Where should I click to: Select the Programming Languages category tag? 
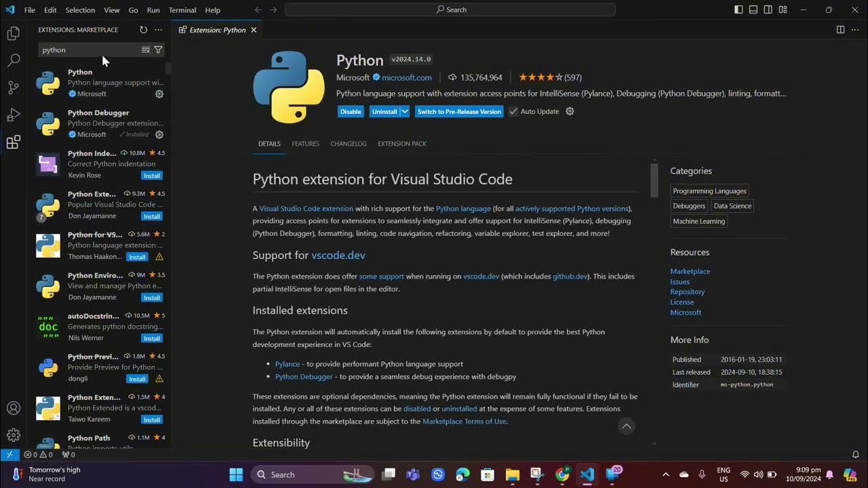coord(710,191)
